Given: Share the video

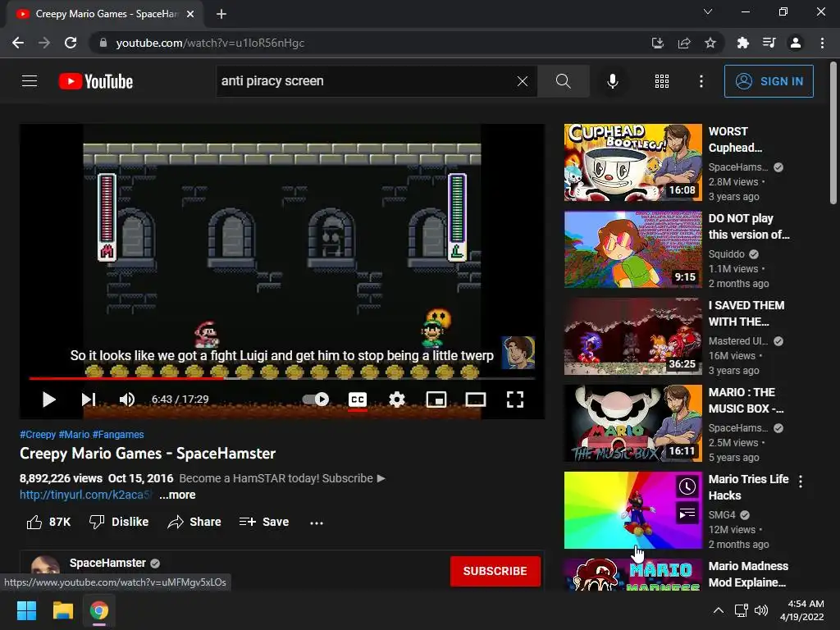Looking at the screenshot, I should (x=194, y=522).
